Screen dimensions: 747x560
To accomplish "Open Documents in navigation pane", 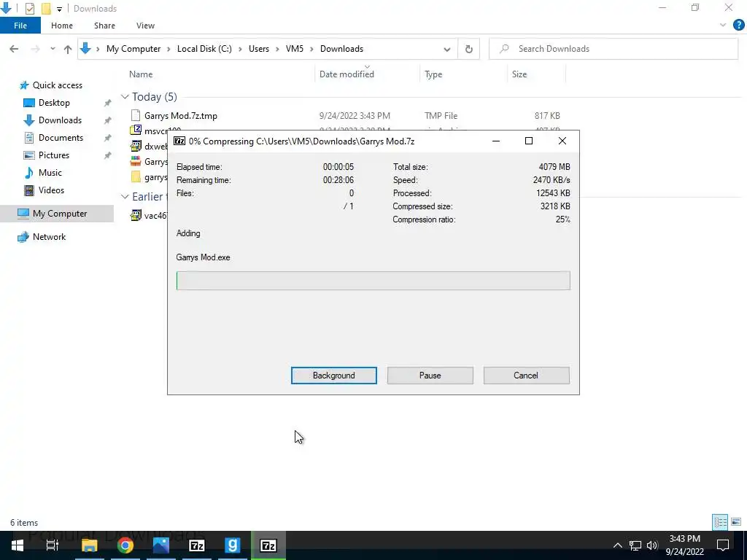I will pos(61,138).
